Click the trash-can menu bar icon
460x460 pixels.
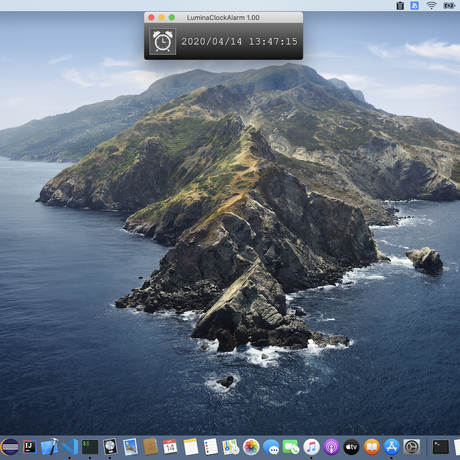click(400, 5)
